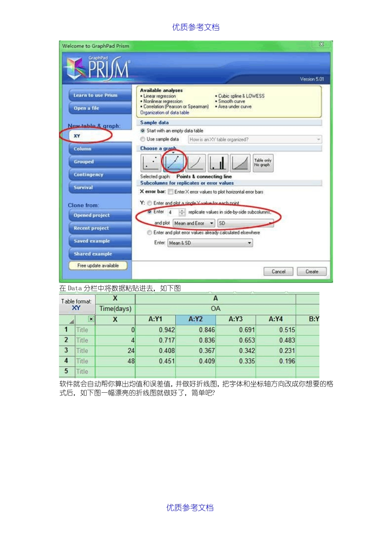
Task: Close the Welcome to GraphPad Prism dialog
Action: tap(321, 44)
